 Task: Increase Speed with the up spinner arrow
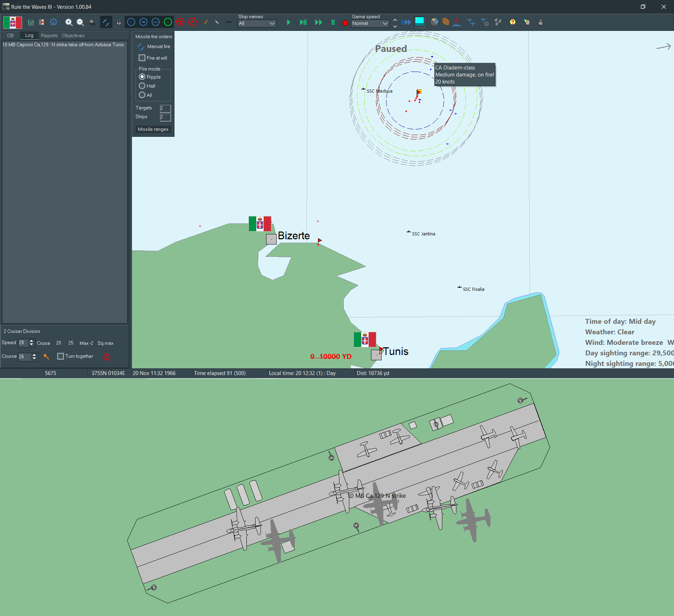(x=32, y=341)
